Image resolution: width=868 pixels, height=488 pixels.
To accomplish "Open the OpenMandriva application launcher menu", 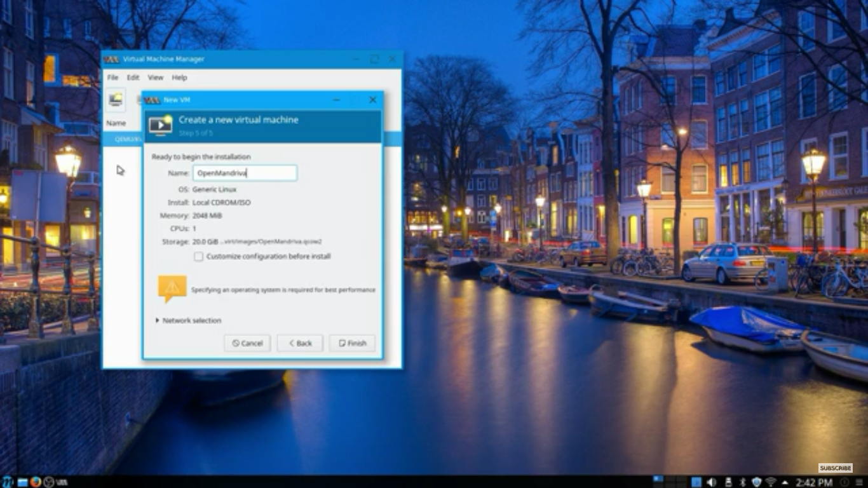I will coord(8,482).
